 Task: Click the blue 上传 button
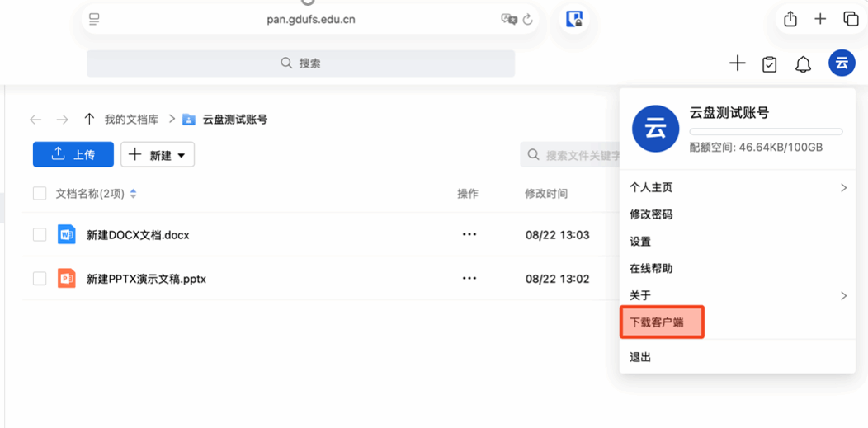73,155
